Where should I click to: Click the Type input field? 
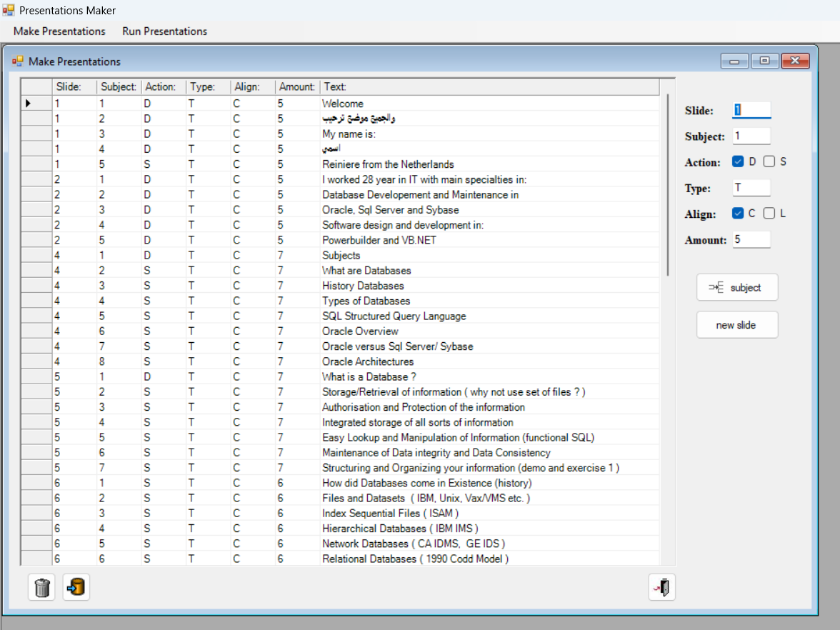point(751,187)
